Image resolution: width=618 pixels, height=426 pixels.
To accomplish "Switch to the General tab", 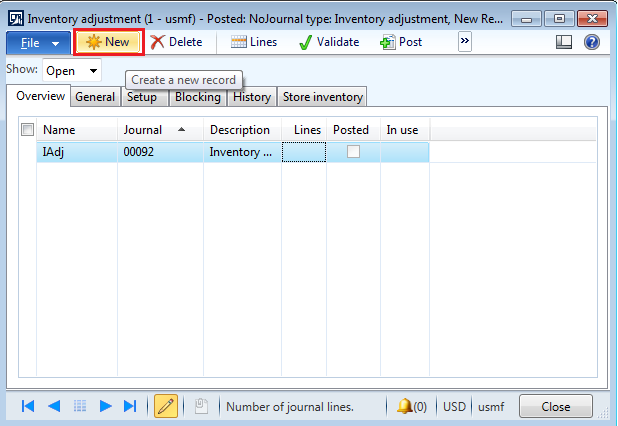I will [x=95, y=97].
